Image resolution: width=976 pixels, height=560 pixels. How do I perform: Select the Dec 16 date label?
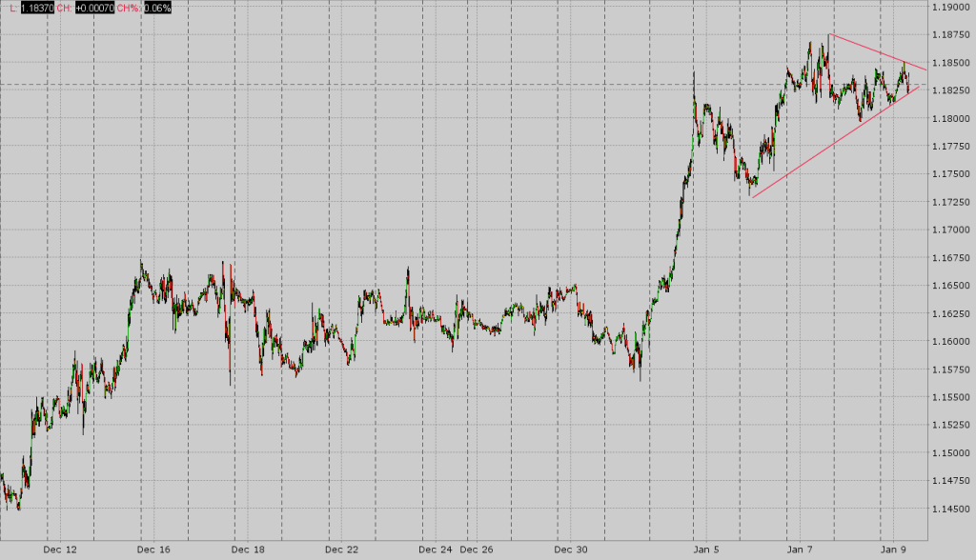(x=152, y=550)
